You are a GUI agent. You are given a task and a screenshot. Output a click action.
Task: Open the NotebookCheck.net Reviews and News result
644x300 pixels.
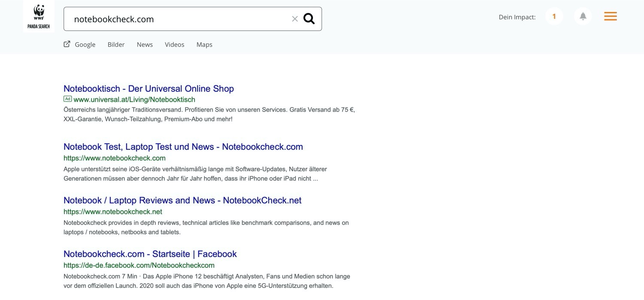coord(182,200)
